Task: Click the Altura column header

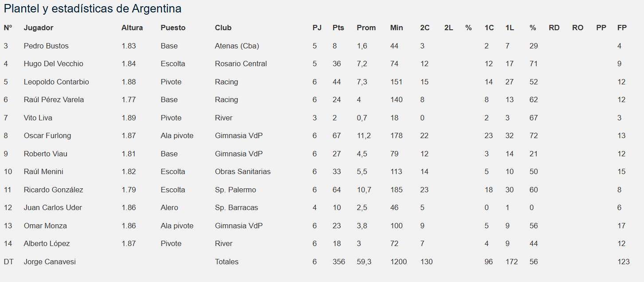Action: click(x=132, y=28)
